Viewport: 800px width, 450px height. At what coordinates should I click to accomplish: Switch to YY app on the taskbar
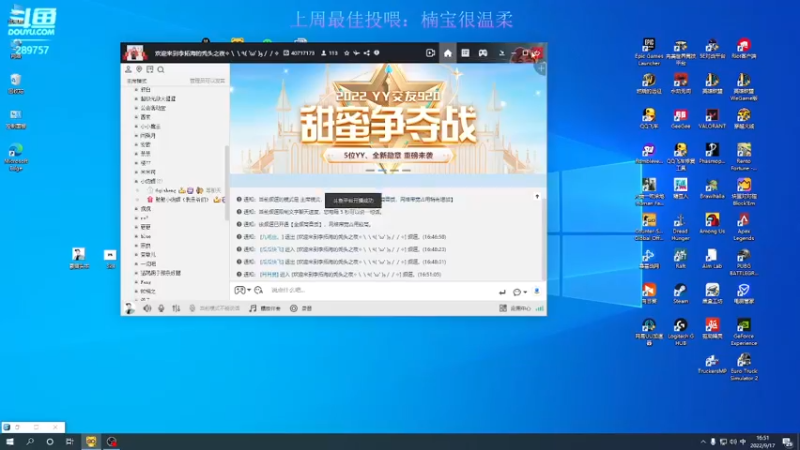tap(91, 441)
